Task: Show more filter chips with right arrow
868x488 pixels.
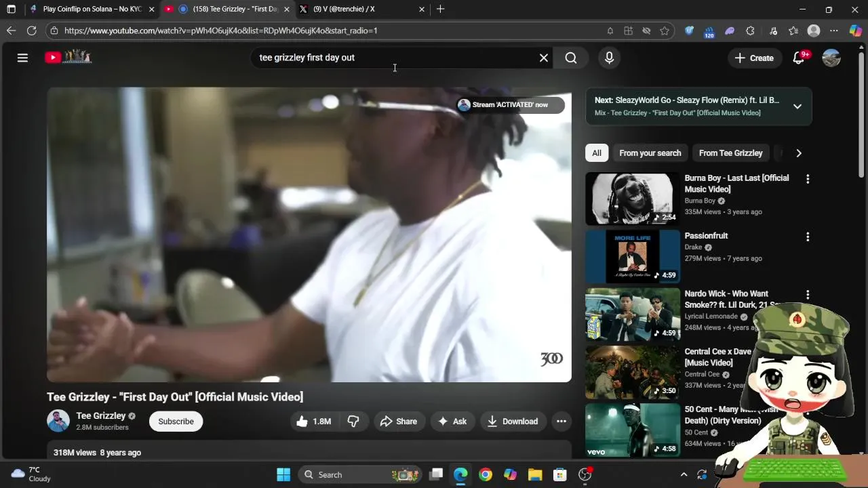Action: (x=798, y=153)
